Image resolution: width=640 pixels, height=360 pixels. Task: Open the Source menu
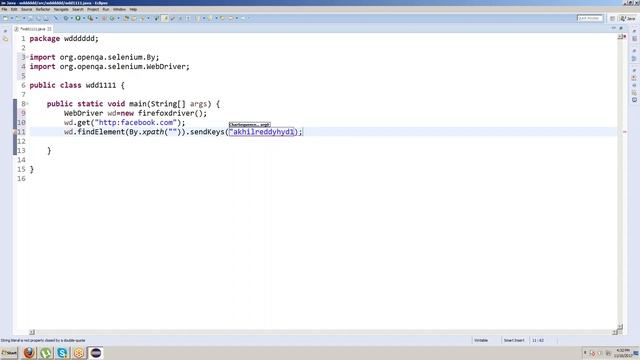click(27, 9)
